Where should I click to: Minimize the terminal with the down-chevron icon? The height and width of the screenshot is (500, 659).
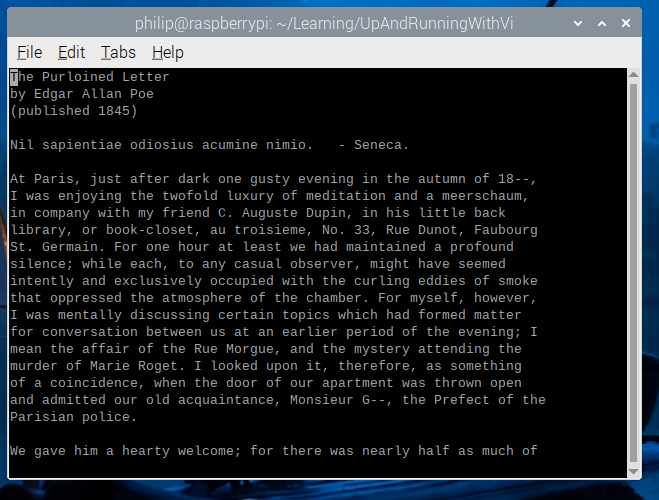[578, 23]
